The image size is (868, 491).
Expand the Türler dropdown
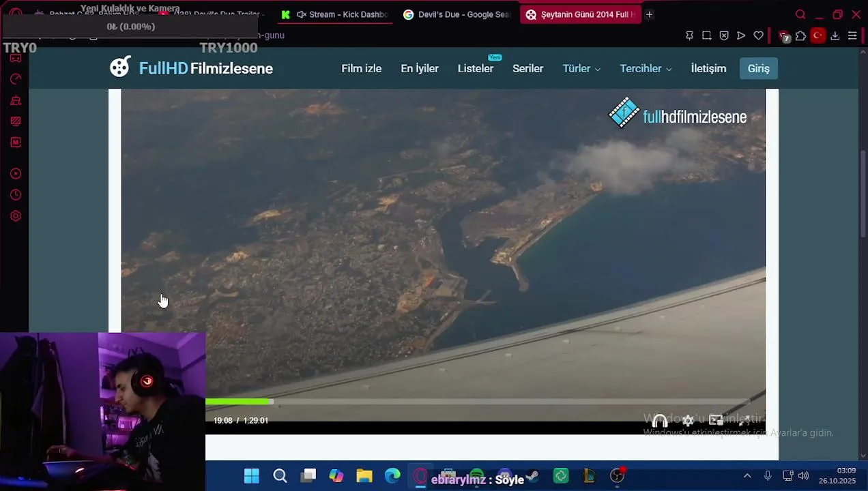tap(581, 68)
